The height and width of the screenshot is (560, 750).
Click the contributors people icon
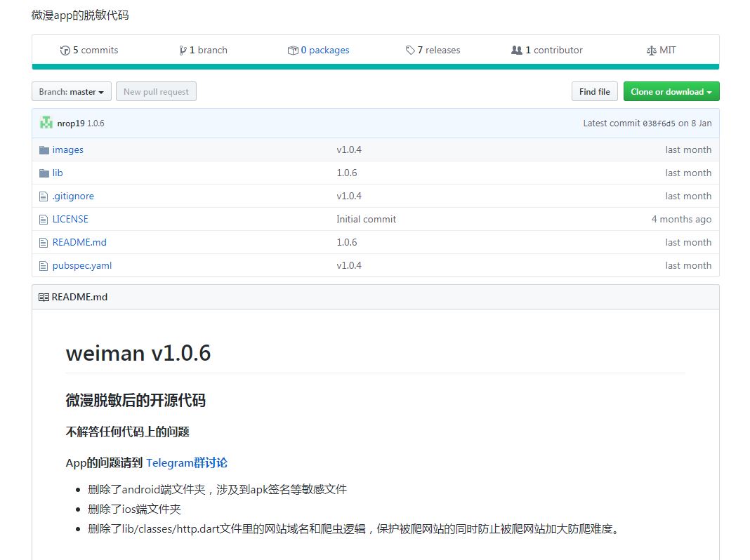(x=517, y=50)
